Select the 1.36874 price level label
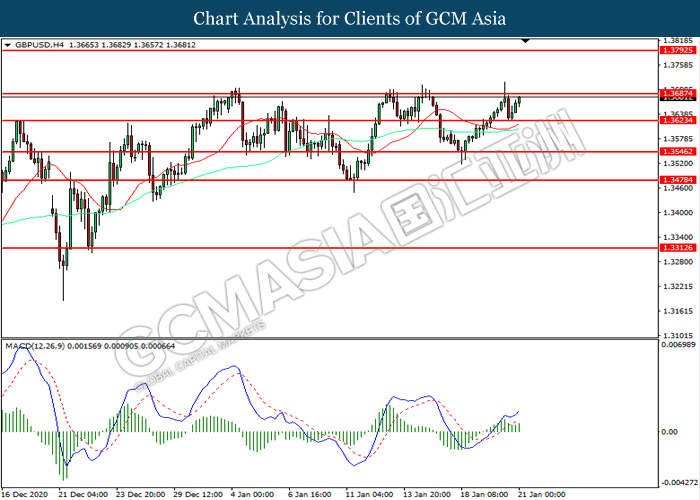Viewport: 700px width, 500px height. [x=678, y=93]
